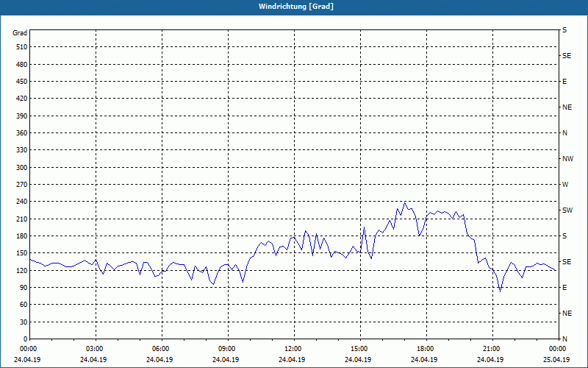This screenshot has height=368, width=588.
Task: Click the 09:00 time label
Action: (x=228, y=349)
